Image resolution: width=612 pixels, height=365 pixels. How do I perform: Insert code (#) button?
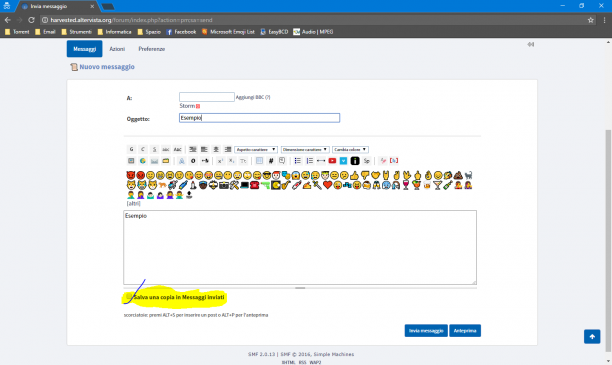click(x=270, y=160)
